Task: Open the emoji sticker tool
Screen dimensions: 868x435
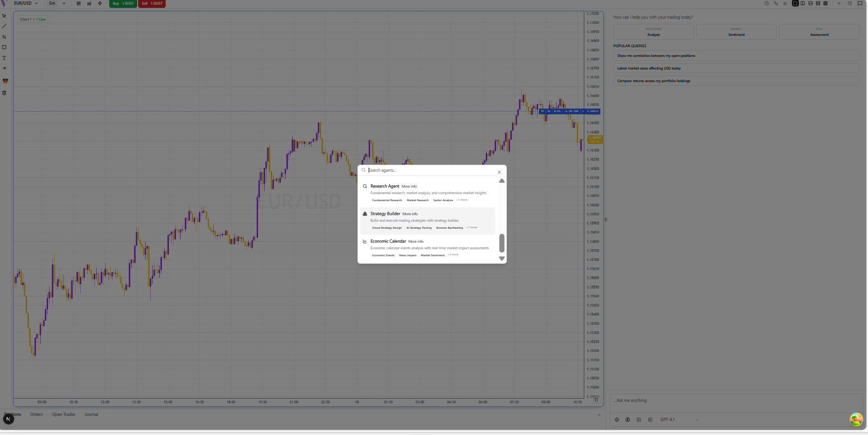Action: tap(5, 81)
